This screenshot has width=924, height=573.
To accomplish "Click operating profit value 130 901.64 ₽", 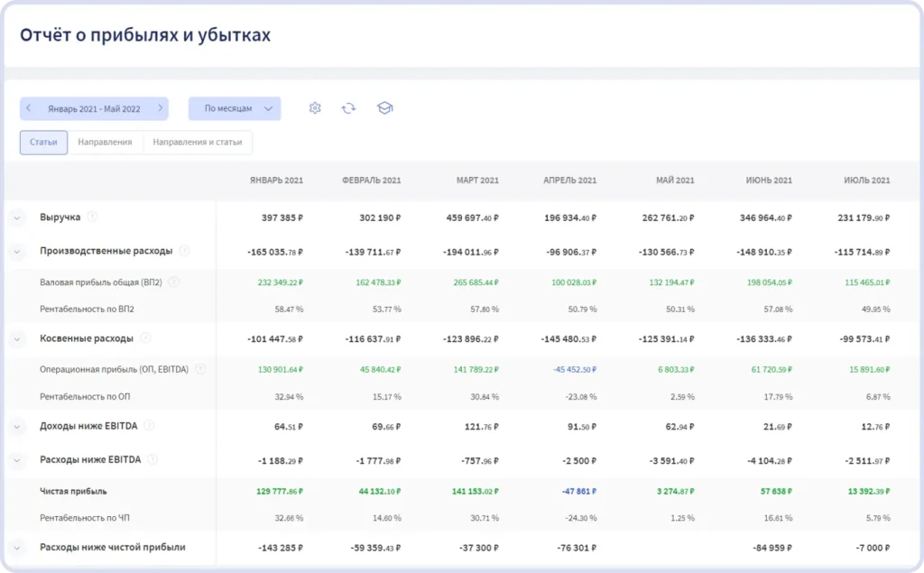I will pos(281,370).
